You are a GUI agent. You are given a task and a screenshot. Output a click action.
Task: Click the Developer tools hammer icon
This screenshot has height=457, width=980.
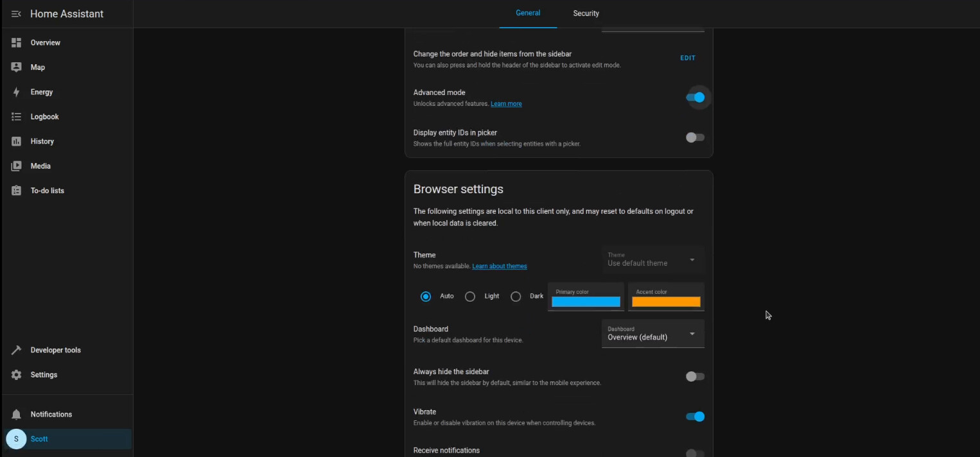17,350
